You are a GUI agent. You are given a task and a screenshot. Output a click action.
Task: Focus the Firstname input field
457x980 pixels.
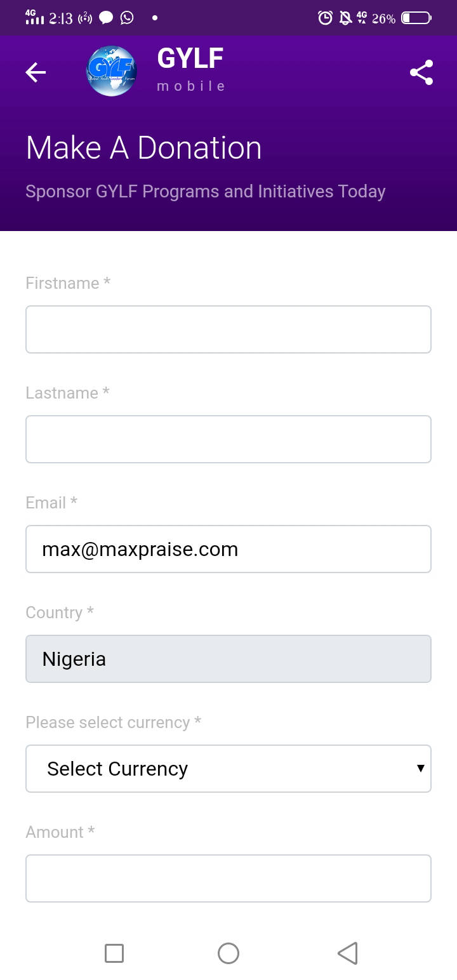tap(228, 329)
